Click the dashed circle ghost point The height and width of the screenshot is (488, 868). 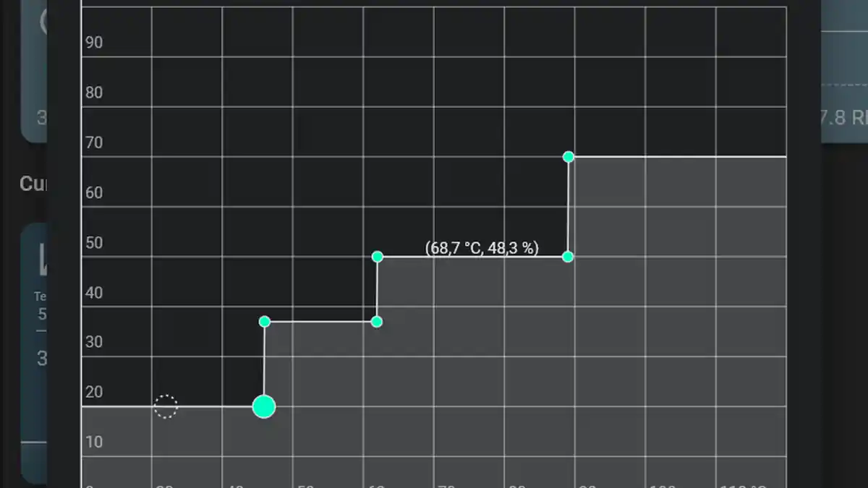[x=166, y=406]
